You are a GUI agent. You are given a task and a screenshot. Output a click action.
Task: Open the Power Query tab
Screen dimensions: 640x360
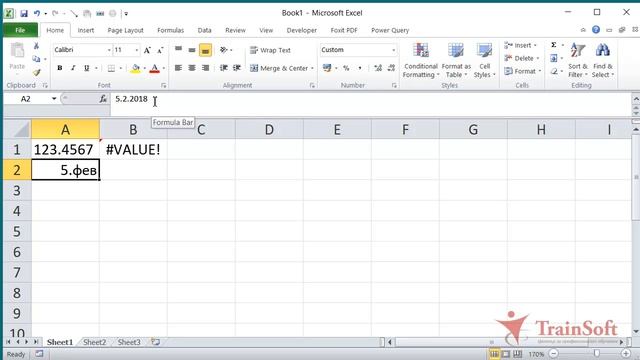point(390,30)
